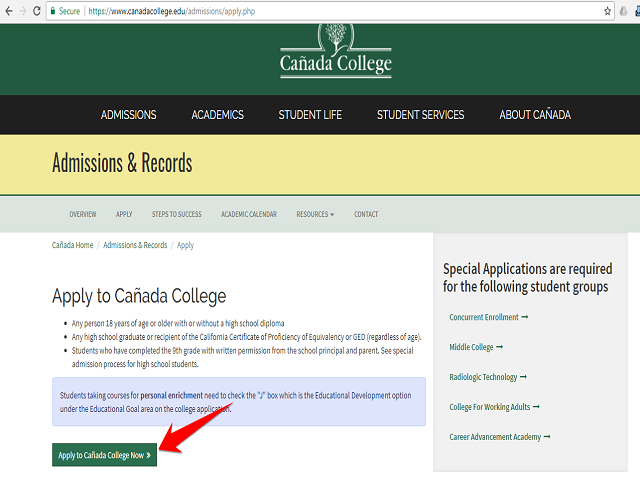Image resolution: width=640 pixels, height=480 pixels.
Task: Click the bullet about persons 18 years or older
Action: (x=178, y=323)
